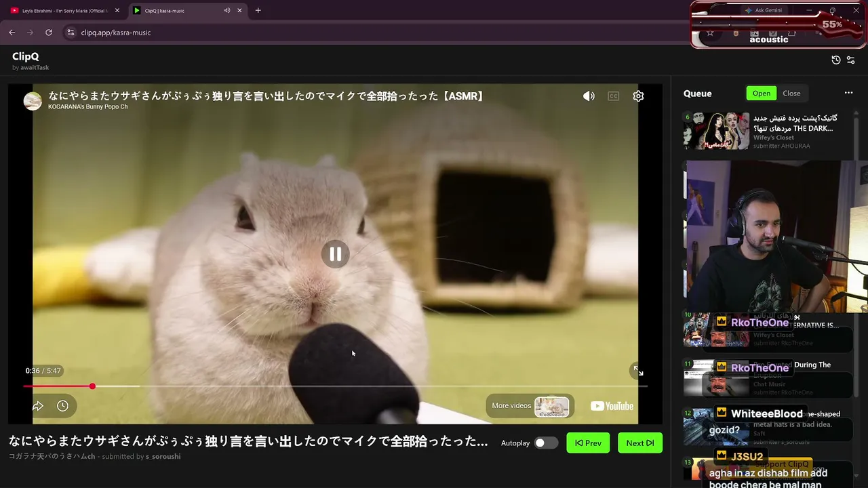Enter fullscreen with the expand icon
This screenshot has width=868, height=488.
[638, 371]
